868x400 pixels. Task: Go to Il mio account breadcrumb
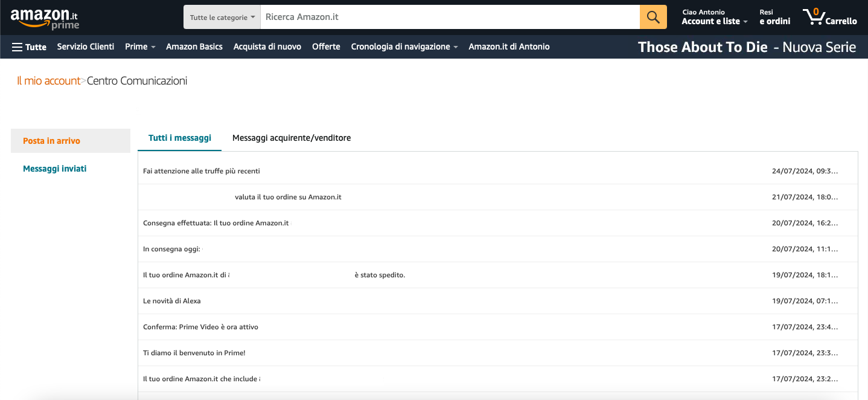point(48,80)
